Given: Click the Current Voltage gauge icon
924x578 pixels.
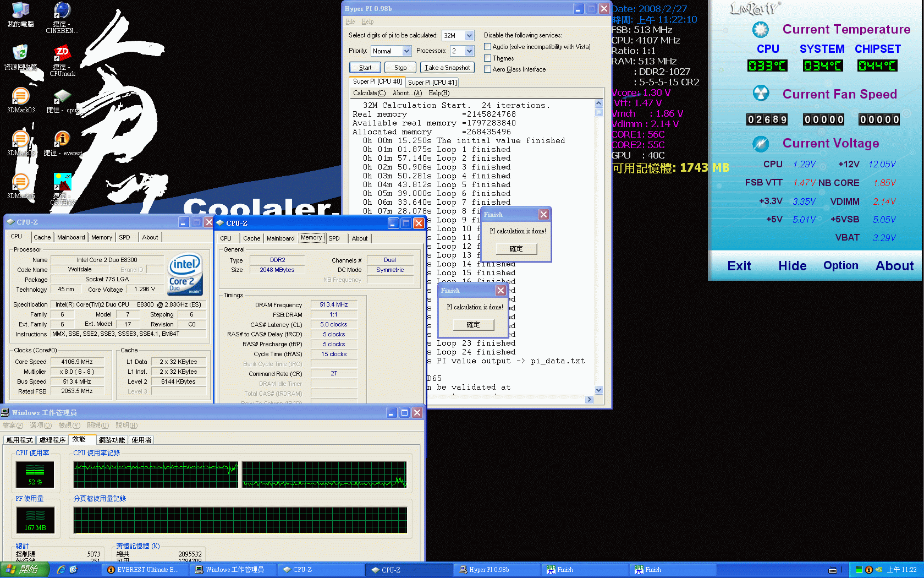Looking at the screenshot, I should [761, 144].
